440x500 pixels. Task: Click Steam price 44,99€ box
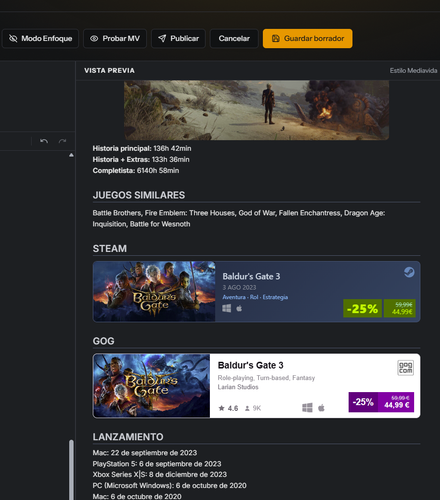point(400,308)
